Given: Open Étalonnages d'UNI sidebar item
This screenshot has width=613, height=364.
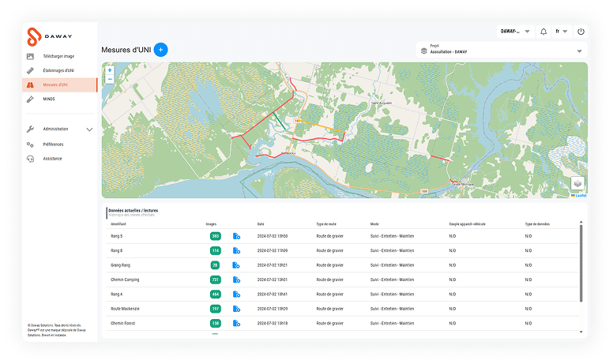Looking at the screenshot, I should click(58, 70).
